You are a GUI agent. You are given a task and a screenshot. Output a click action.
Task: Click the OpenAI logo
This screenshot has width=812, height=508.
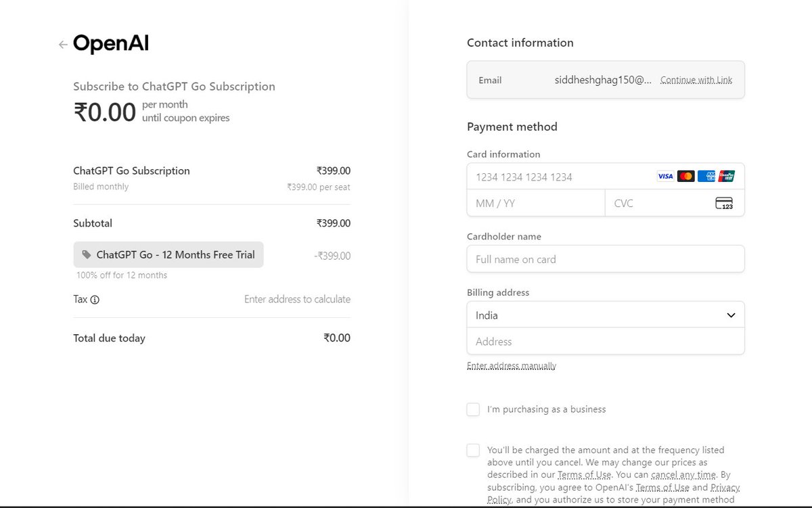click(111, 44)
